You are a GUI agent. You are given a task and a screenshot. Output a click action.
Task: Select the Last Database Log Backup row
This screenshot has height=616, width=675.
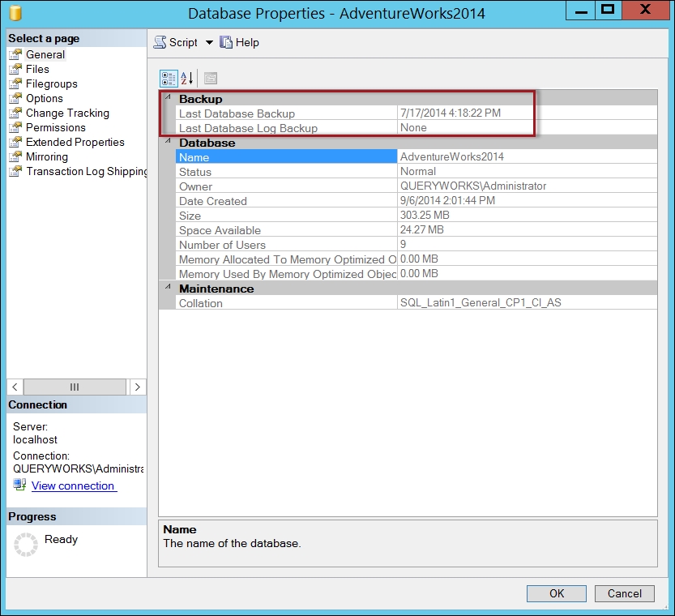[417, 128]
